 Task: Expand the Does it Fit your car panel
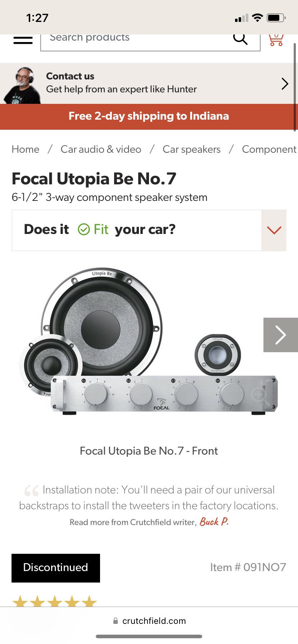pos(274,230)
